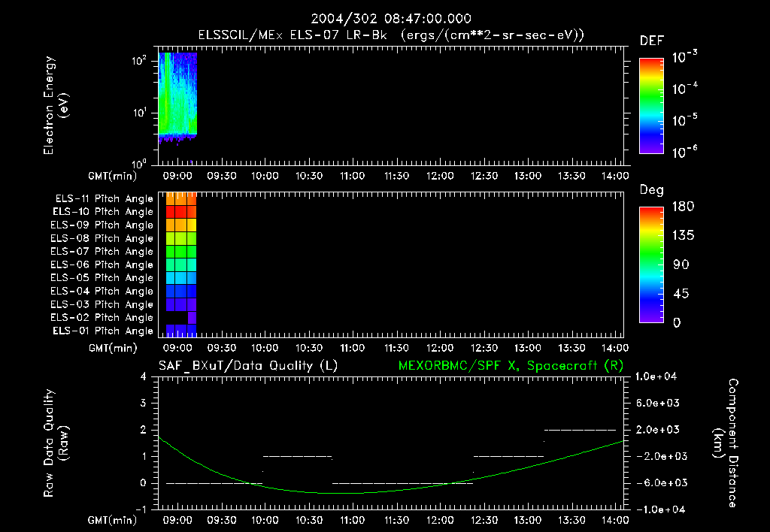
Task: Click the green MEXORBMC/SPF X, Spacecraft (R) label
Action: click(x=511, y=366)
